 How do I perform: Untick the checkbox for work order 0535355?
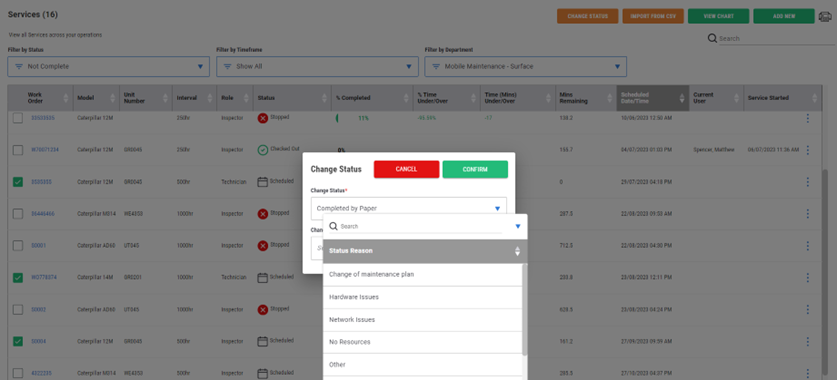pos(18,182)
